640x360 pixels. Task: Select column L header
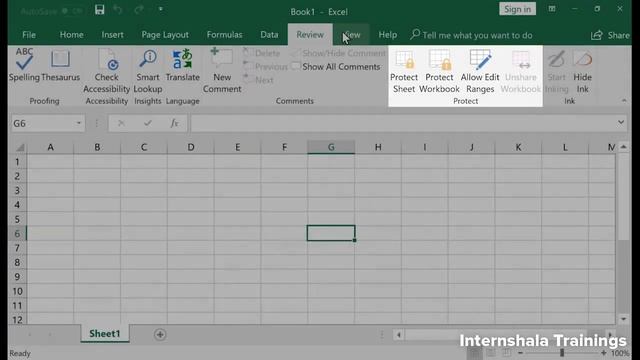565,147
